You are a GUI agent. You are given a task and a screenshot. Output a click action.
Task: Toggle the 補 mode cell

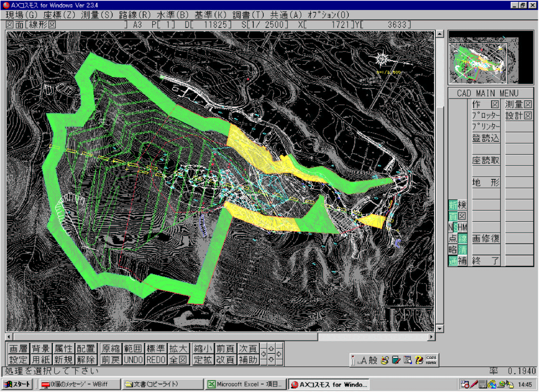[462, 261]
